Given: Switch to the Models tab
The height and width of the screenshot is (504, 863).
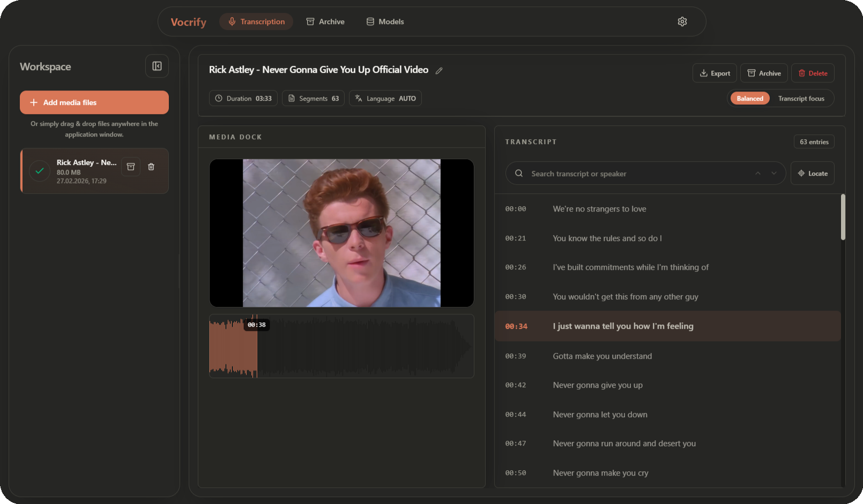Looking at the screenshot, I should 385,22.
